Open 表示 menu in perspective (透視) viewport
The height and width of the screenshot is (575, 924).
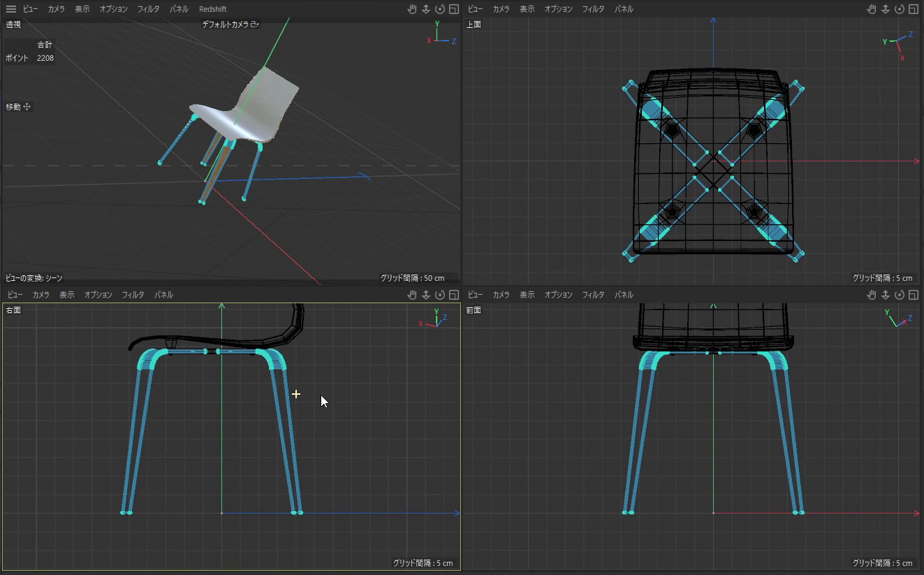(x=82, y=9)
